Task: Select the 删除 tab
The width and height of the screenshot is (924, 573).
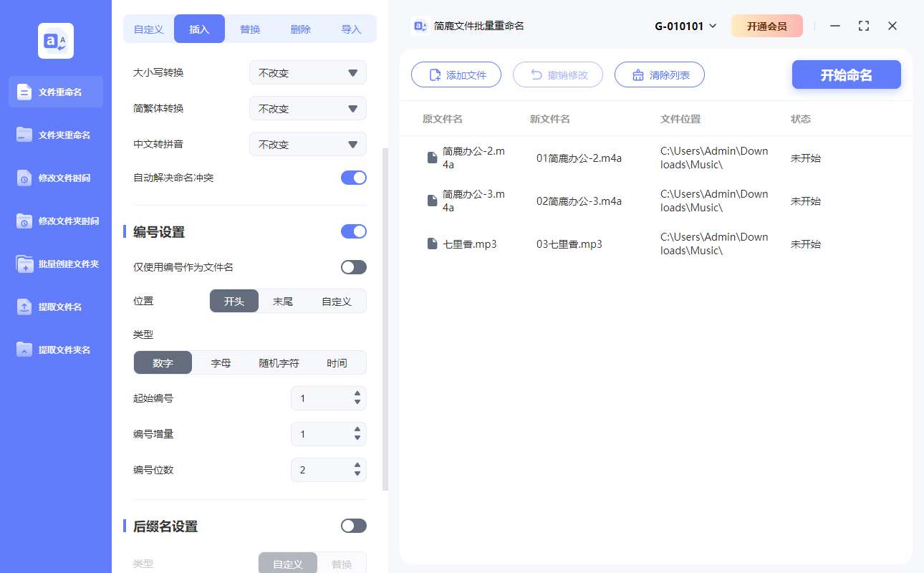Action: tap(300, 29)
